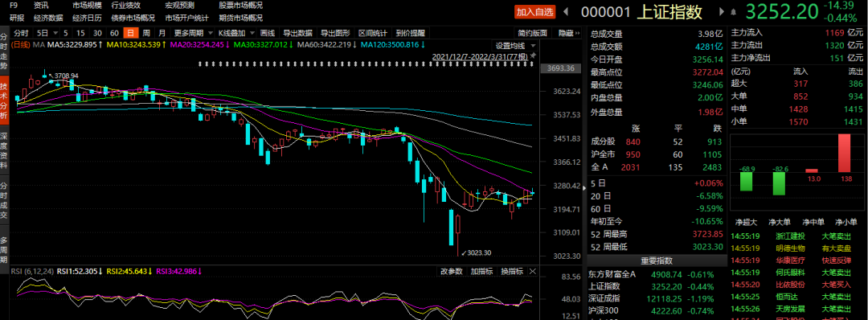
Task: Open 股票市场概况 link
Action: point(241,5)
